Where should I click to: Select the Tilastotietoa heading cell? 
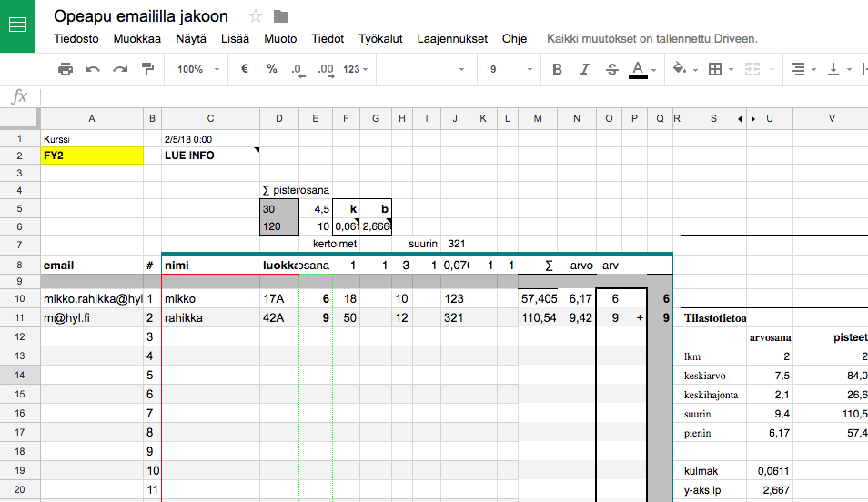(x=713, y=318)
